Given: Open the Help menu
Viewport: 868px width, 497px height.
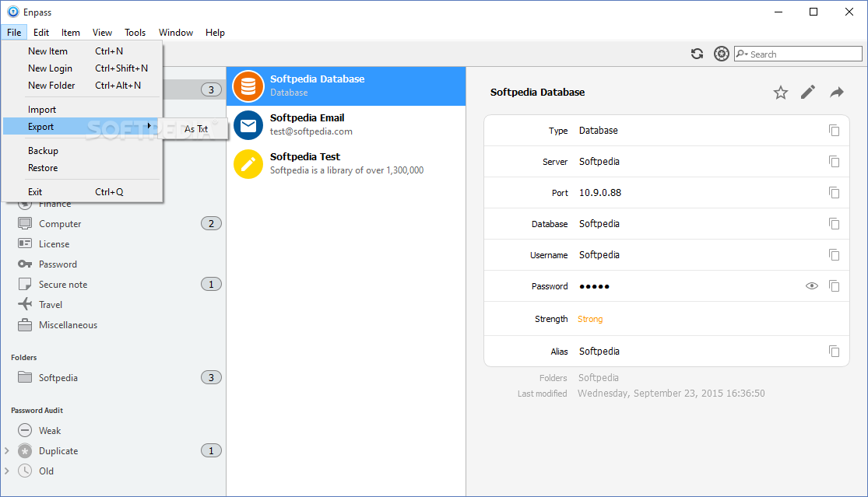Looking at the screenshot, I should coord(215,33).
